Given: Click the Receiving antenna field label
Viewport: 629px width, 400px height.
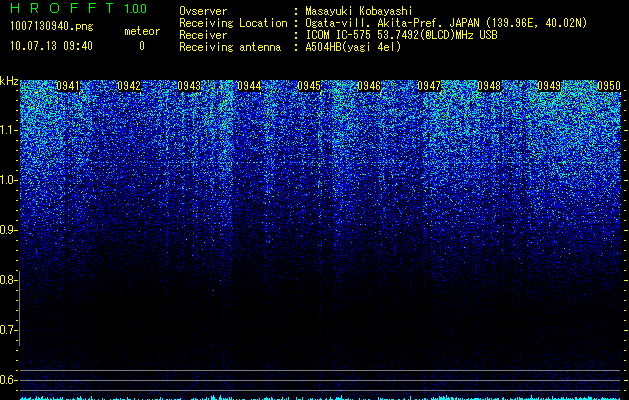Looking at the screenshot, I should [230, 47].
